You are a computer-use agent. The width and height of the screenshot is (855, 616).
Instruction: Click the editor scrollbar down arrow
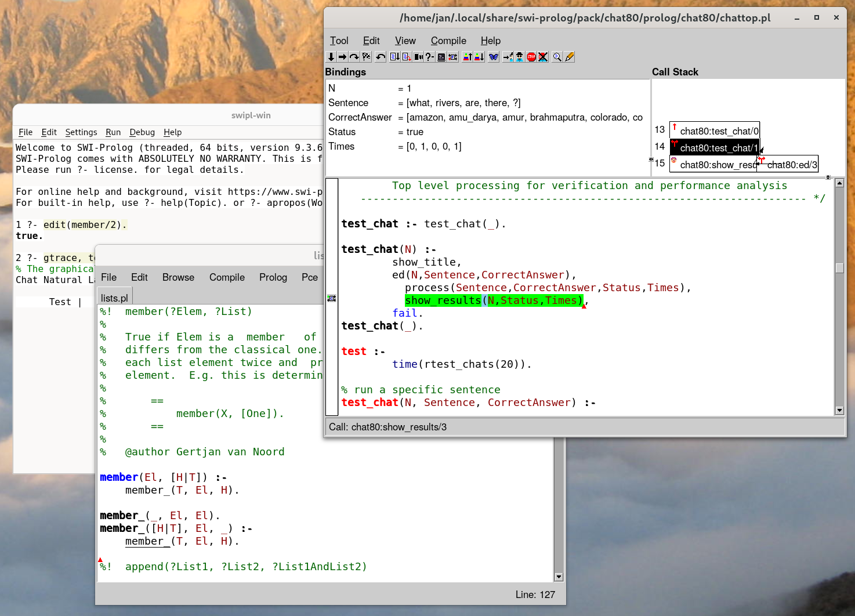coord(559,577)
